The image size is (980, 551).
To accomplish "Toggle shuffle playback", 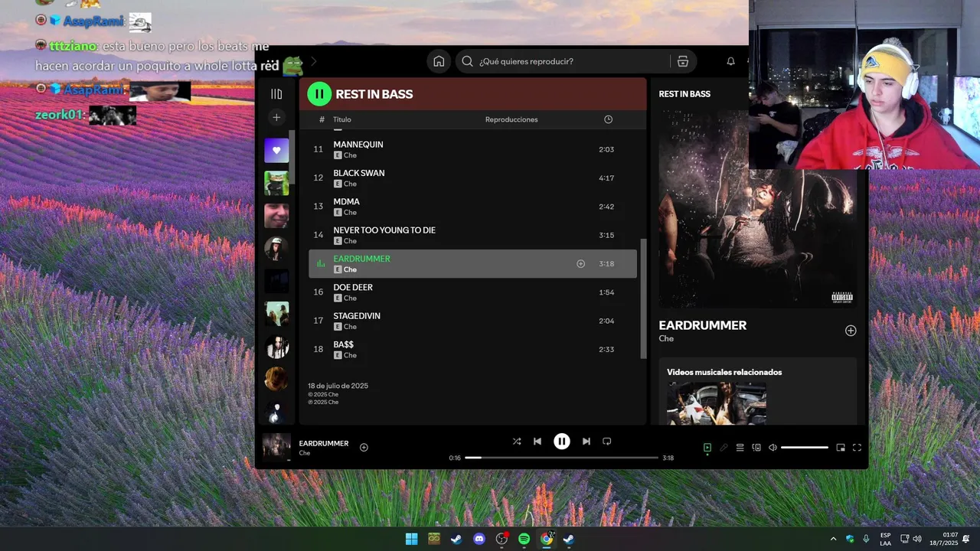I will (x=517, y=442).
